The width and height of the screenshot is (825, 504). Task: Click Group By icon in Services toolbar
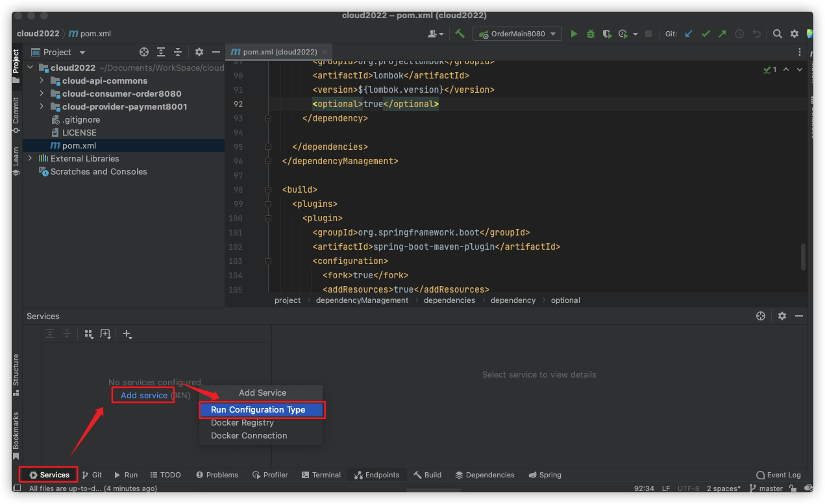click(90, 334)
